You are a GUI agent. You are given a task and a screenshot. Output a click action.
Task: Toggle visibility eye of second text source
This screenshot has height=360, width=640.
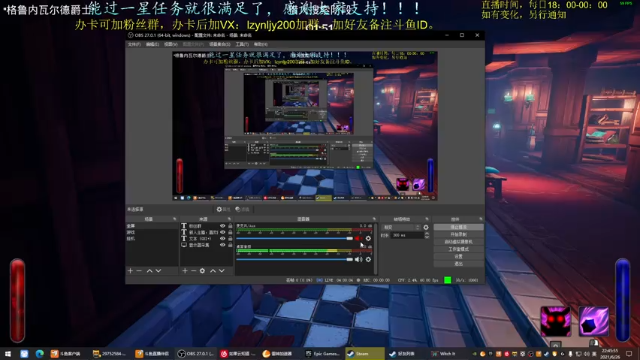click(222, 232)
